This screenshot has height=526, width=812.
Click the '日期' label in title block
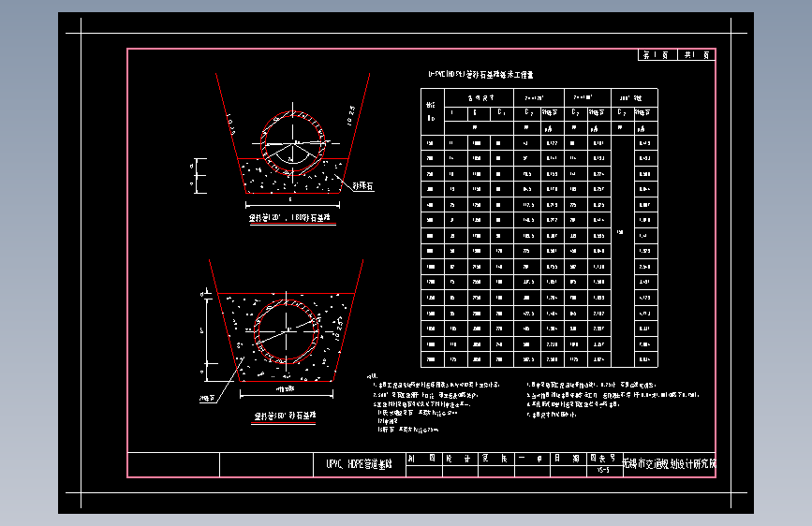point(567,459)
